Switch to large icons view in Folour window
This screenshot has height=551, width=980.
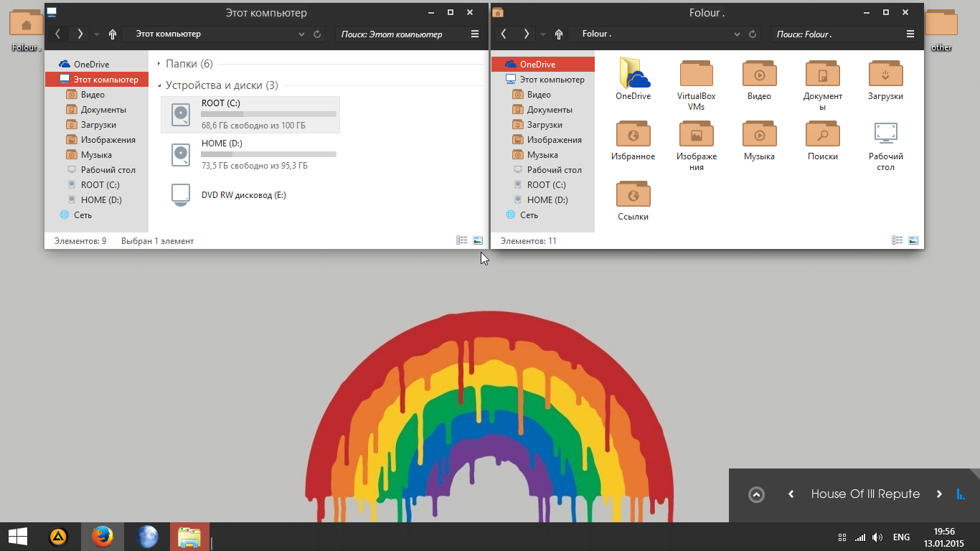pyautogui.click(x=914, y=241)
